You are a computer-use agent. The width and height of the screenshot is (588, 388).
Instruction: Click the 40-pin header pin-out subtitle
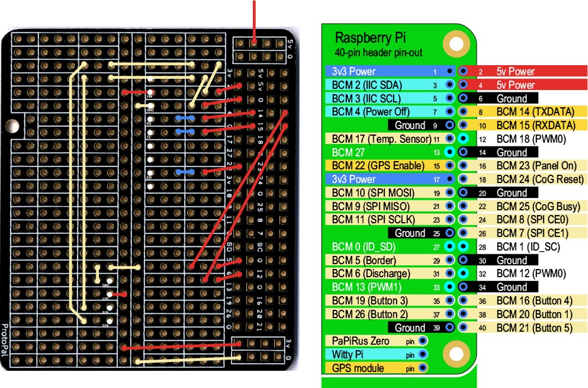pos(378,53)
